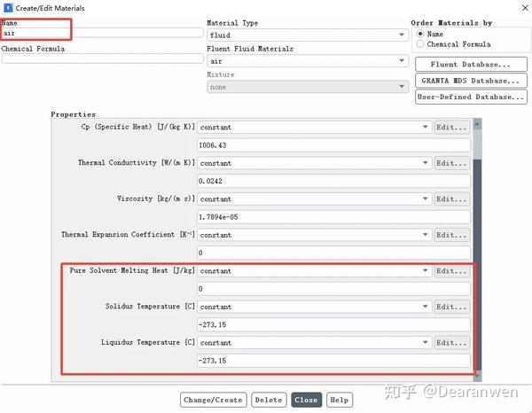Click Edit button for Liquidus Temperature

click(x=452, y=343)
